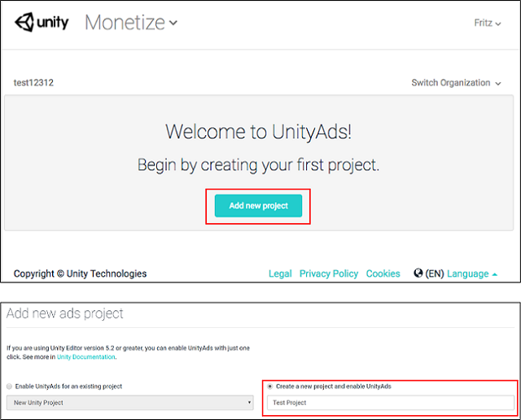Open the Language selector

(x=468, y=273)
